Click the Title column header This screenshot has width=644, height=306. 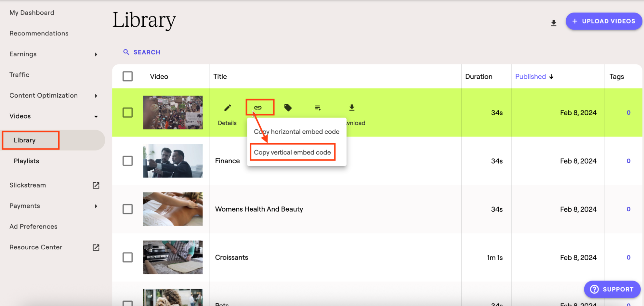tap(220, 76)
